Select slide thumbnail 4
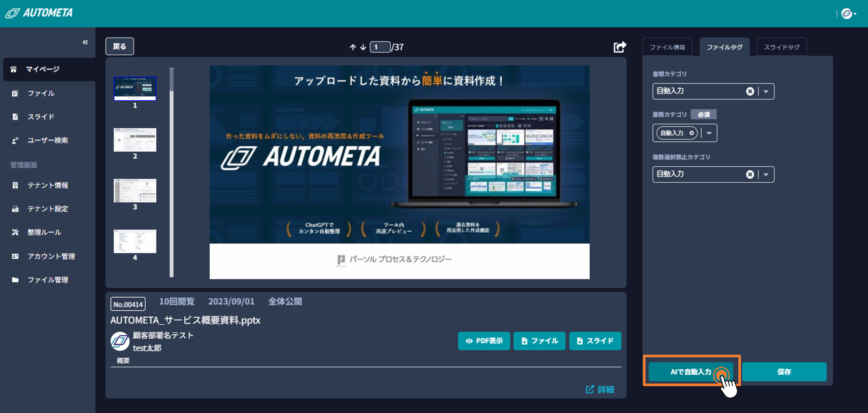The image size is (868, 413). (135, 241)
